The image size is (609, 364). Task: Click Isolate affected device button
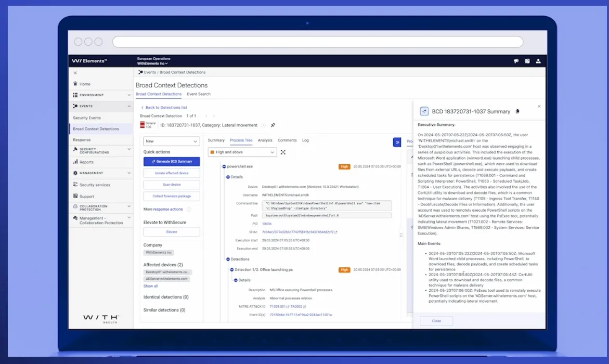tap(171, 173)
